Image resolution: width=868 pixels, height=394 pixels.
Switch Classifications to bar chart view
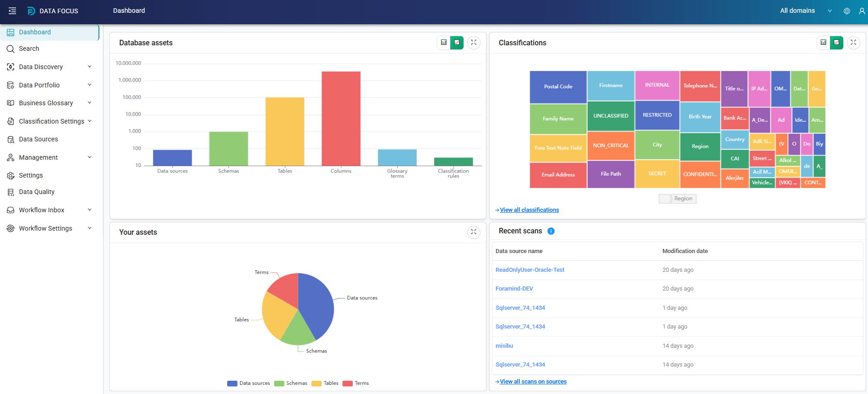pyautogui.click(x=824, y=43)
